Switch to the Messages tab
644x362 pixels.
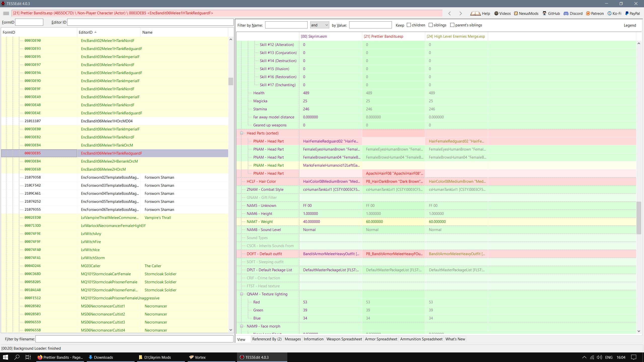coord(293,339)
